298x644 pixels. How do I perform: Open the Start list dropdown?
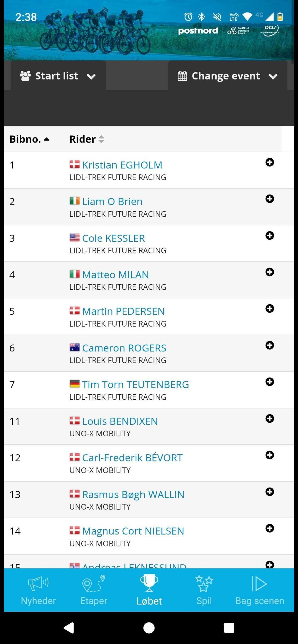tap(58, 75)
